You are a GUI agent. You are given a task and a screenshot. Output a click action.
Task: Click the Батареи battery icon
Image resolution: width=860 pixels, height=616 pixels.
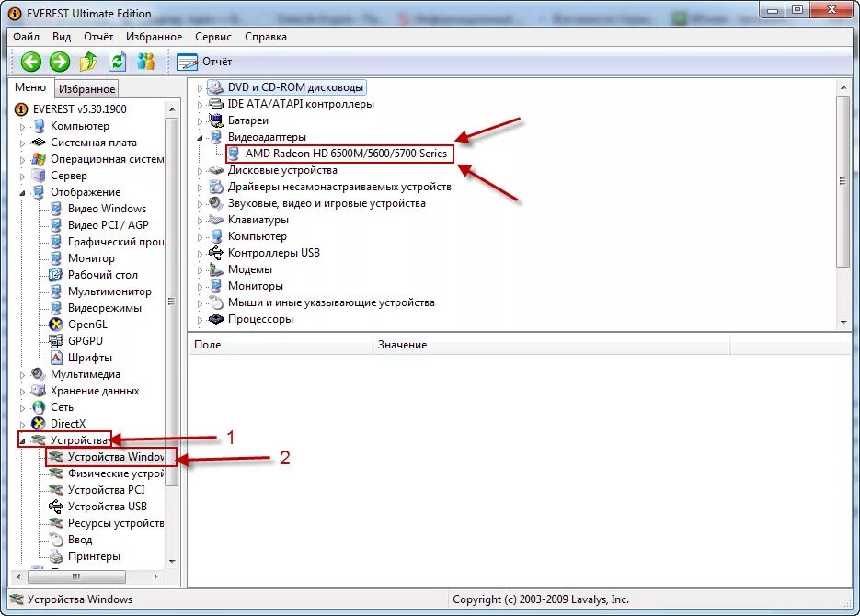(x=216, y=120)
